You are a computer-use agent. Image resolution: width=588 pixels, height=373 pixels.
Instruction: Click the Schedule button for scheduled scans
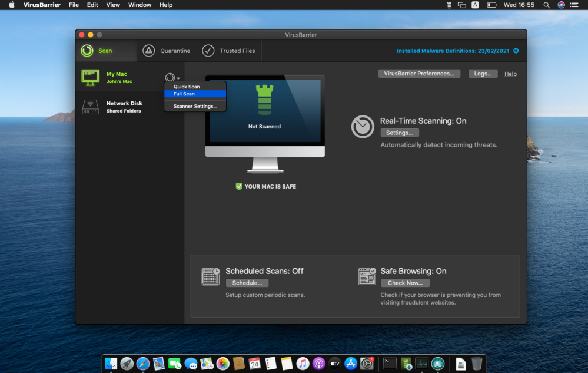(x=247, y=283)
